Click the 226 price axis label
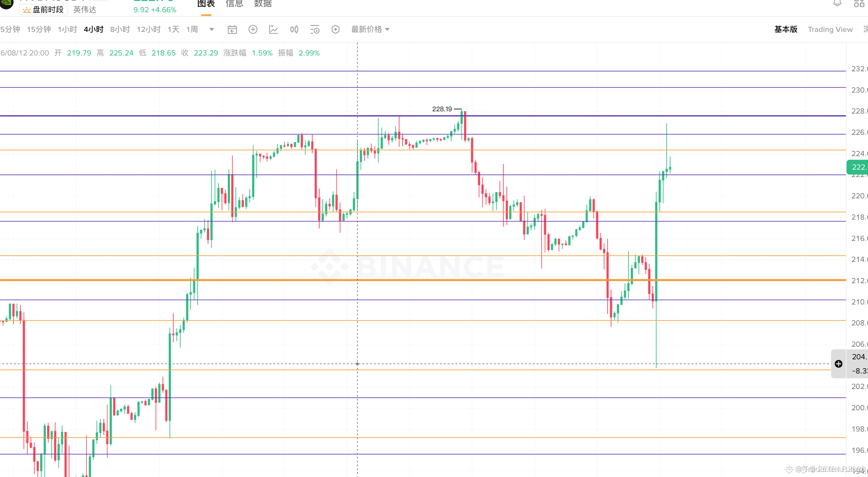This screenshot has height=477, width=868. coord(860,132)
